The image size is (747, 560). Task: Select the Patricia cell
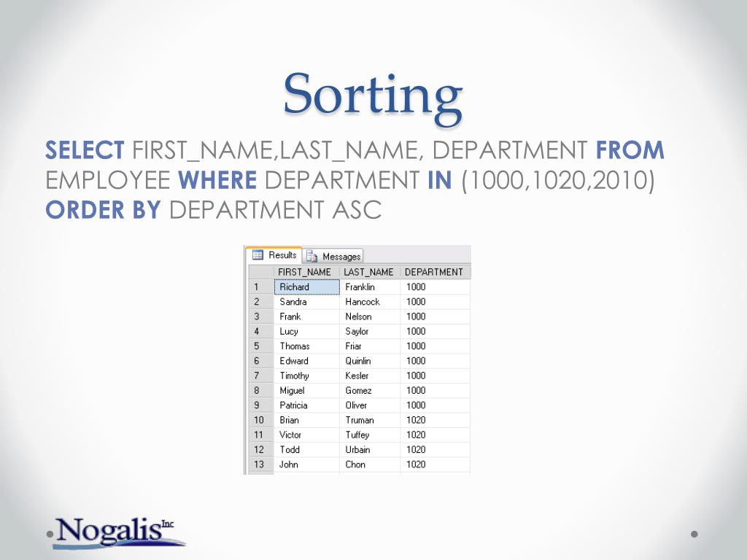tap(307, 405)
